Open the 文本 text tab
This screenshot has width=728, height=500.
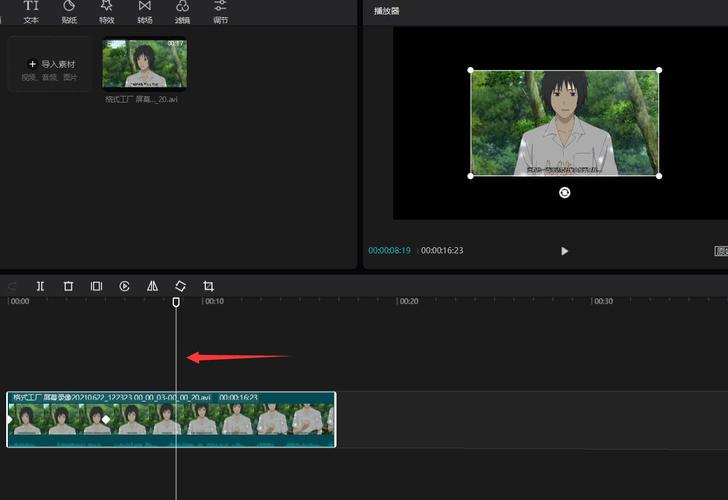coord(31,12)
